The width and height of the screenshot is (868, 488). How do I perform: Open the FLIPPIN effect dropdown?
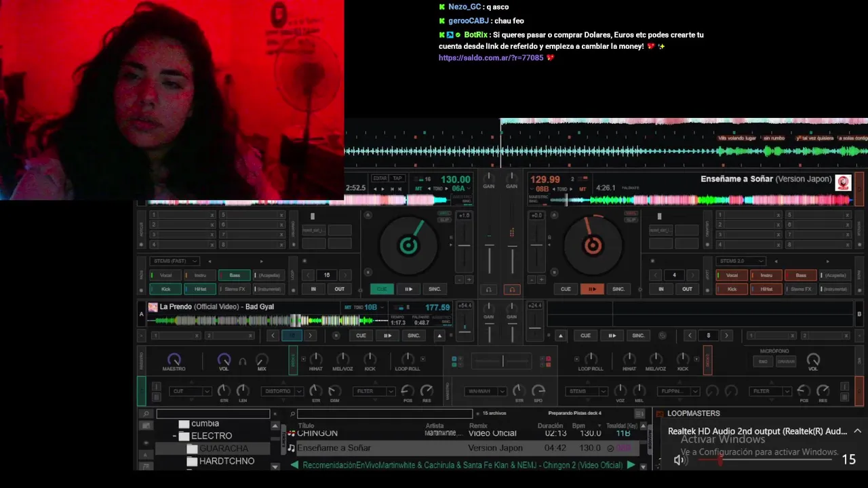coord(679,391)
